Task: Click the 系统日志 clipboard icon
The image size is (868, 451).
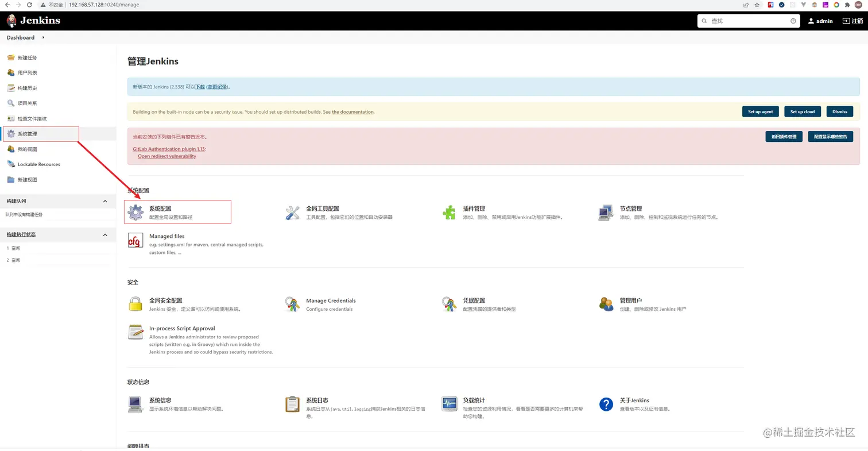Action: pos(292,404)
